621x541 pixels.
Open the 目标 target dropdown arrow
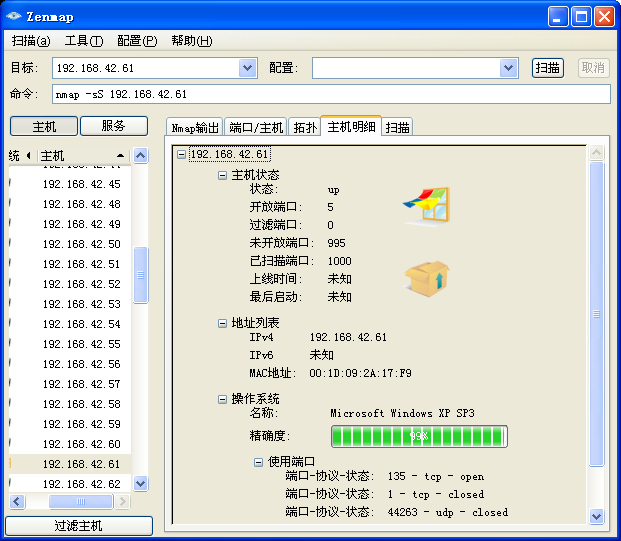click(248, 68)
